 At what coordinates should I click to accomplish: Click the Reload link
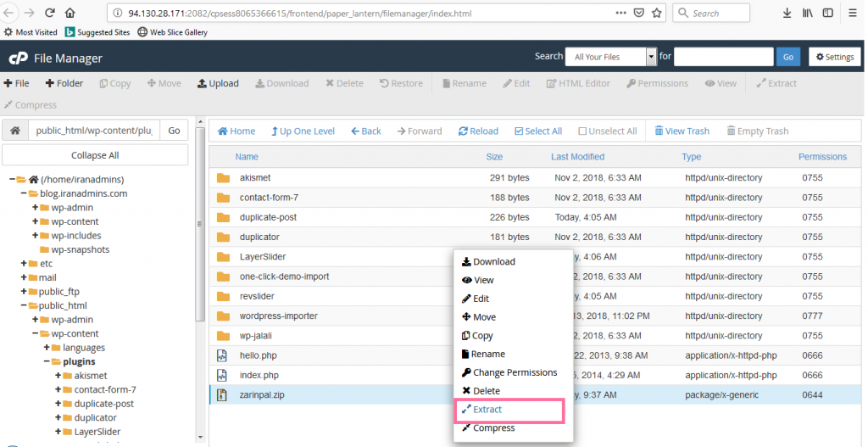pos(478,131)
